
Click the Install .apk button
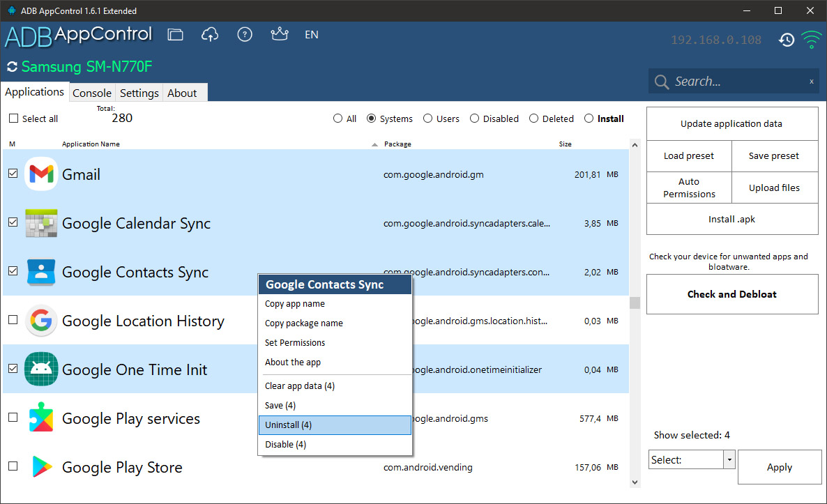click(732, 220)
